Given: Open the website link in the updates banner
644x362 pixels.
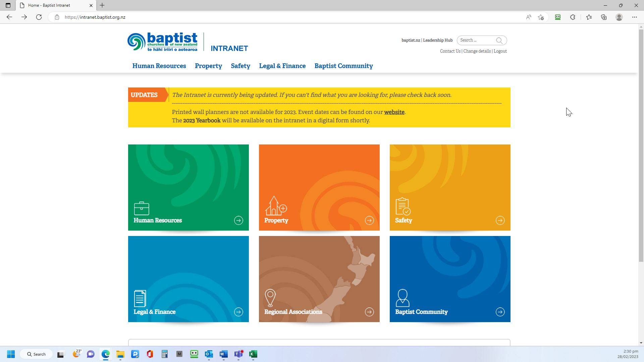Looking at the screenshot, I should [394, 112].
